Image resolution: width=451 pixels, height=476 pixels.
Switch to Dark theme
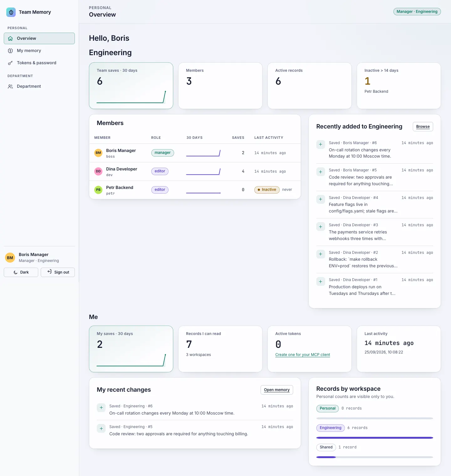(x=21, y=272)
